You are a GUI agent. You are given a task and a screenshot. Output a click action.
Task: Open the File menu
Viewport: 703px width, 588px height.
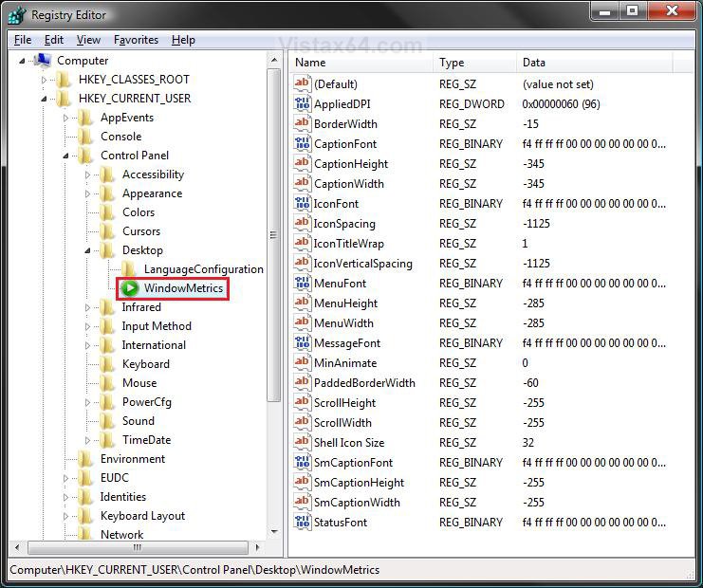click(x=23, y=40)
